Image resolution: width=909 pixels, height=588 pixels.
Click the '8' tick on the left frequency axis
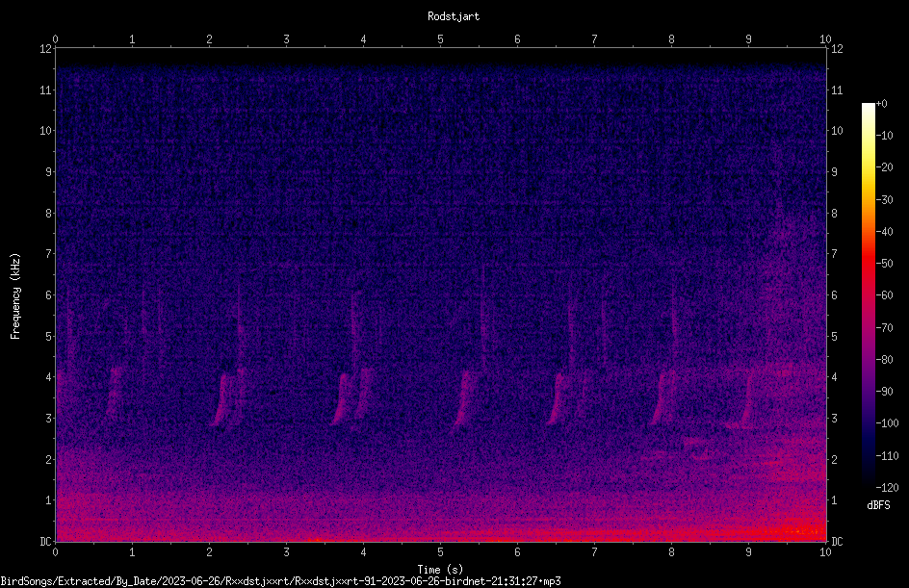click(48, 214)
